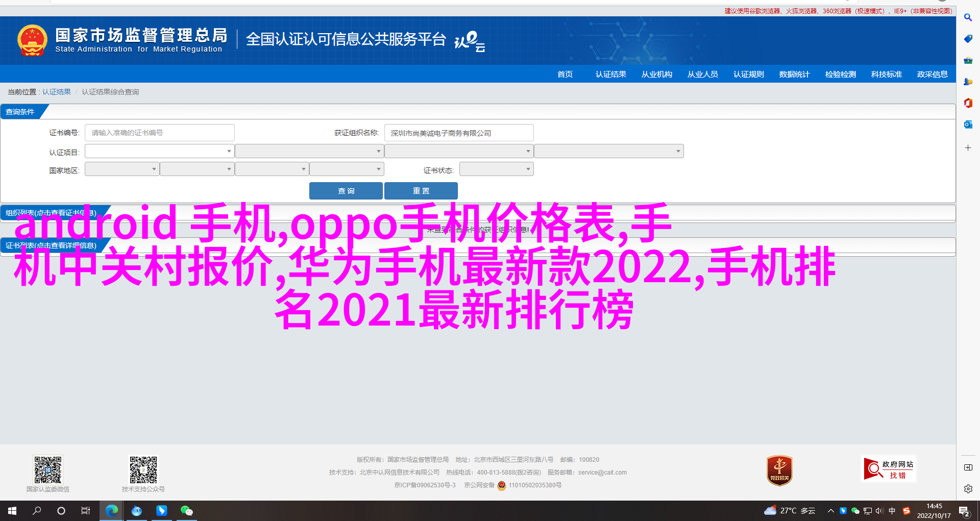
Task: Open the Edge sidebar Shopping tag icon
Action: [x=968, y=39]
